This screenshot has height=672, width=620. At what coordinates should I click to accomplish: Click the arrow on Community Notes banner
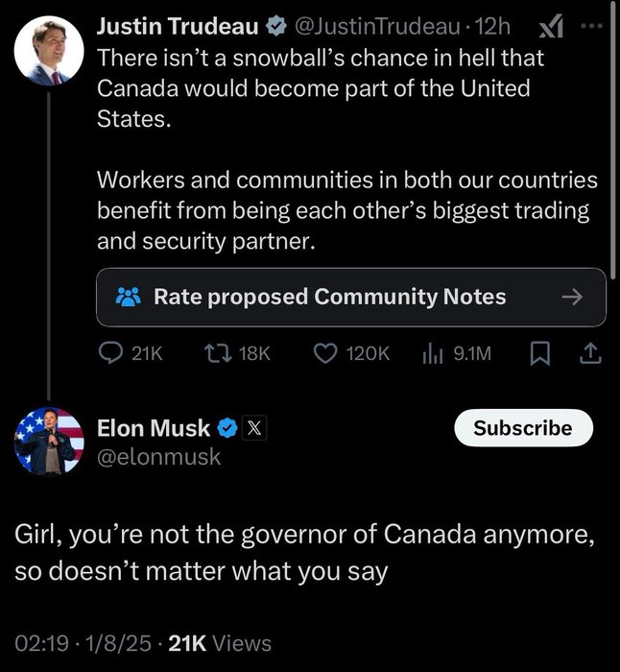tap(572, 298)
